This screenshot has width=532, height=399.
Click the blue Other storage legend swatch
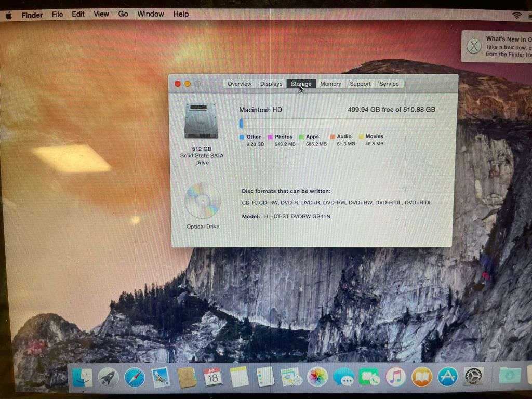coord(242,136)
